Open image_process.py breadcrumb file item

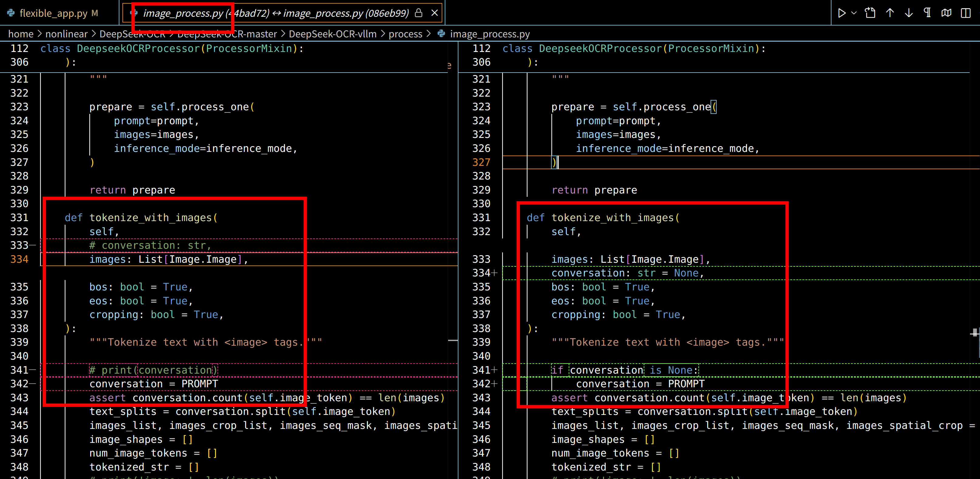coord(490,34)
